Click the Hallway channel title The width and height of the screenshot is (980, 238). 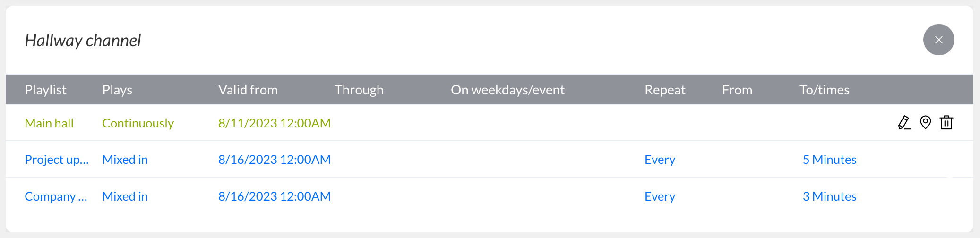tap(83, 41)
